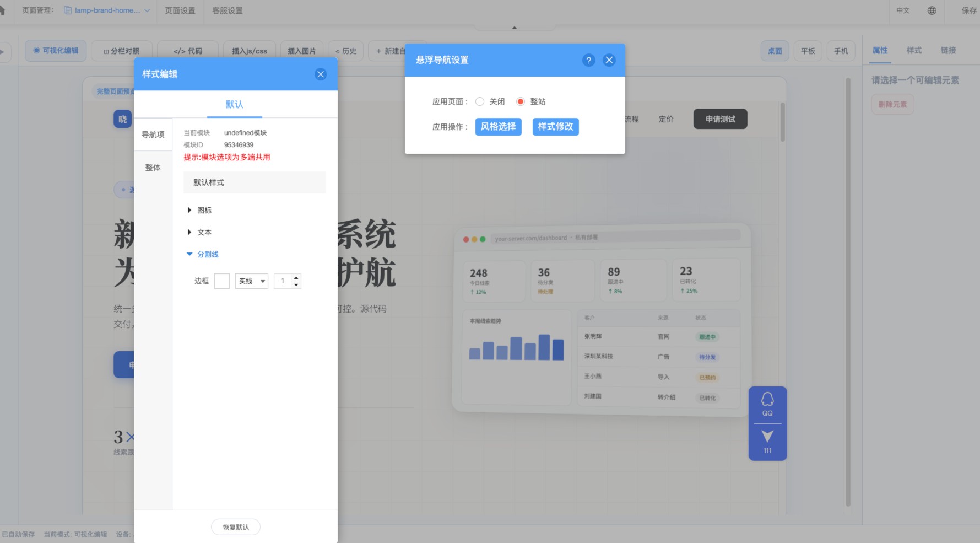Click the globe language icon

click(932, 10)
